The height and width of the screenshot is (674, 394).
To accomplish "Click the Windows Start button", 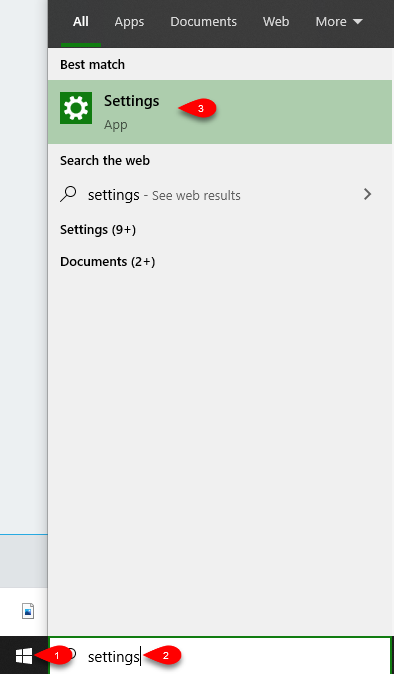I will 24,656.
